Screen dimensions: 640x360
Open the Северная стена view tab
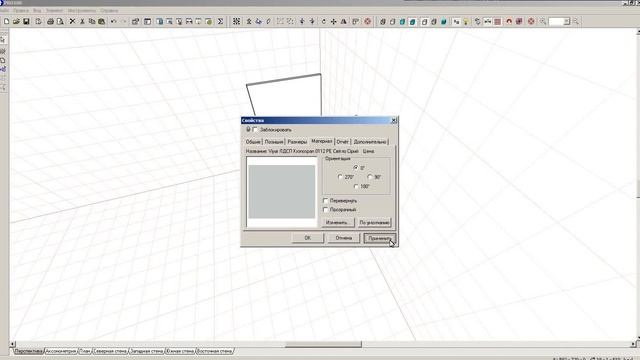pos(110,351)
